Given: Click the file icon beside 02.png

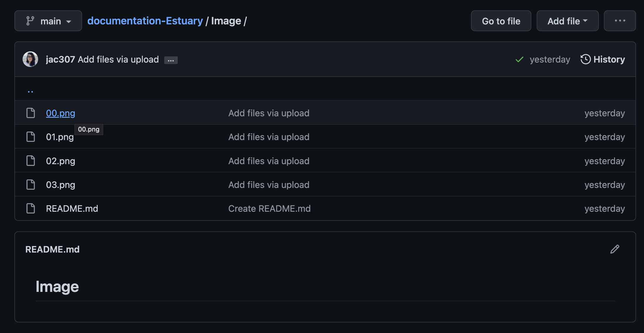Looking at the screenshot, I should click(x=30, y=161).
